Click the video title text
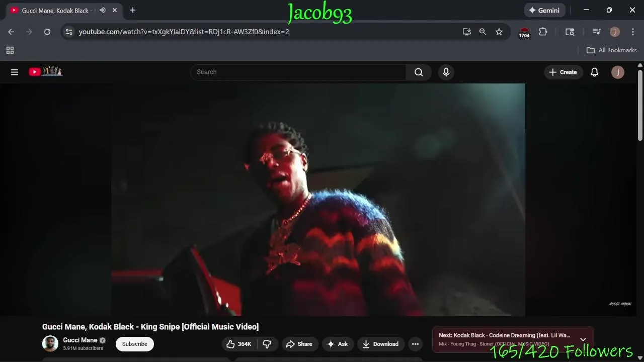Viewport: 644px width, 362px height. 150,327
